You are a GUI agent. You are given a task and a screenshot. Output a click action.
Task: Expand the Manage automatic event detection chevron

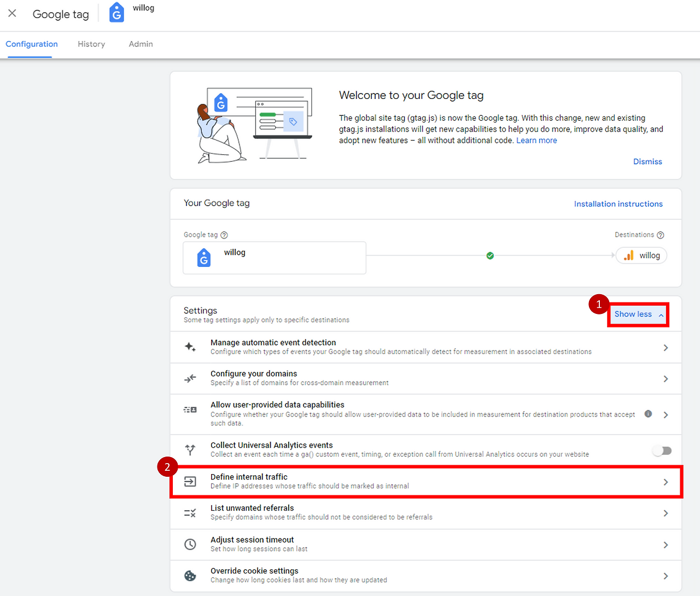click(x=666, y=348)
